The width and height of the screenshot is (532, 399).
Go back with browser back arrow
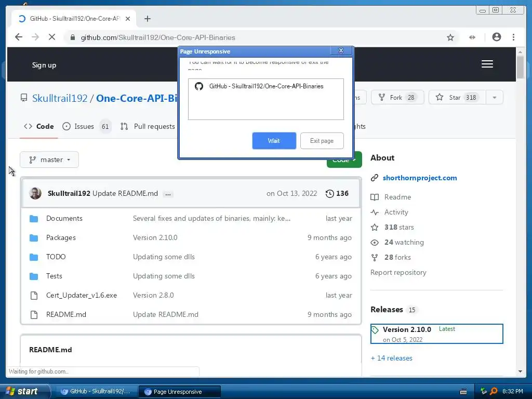19,37
